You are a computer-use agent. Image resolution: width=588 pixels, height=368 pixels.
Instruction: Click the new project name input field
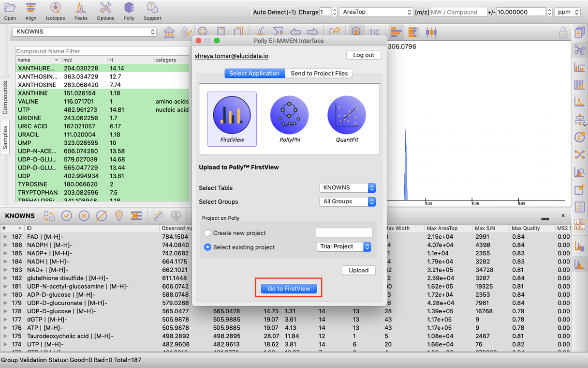[344, 232]
